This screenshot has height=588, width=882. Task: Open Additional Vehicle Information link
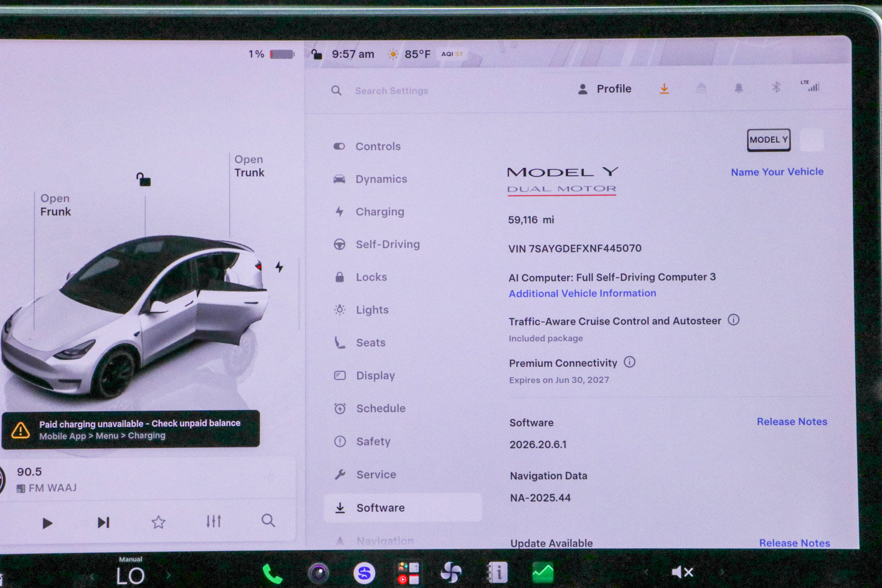(x=582, y=294)
